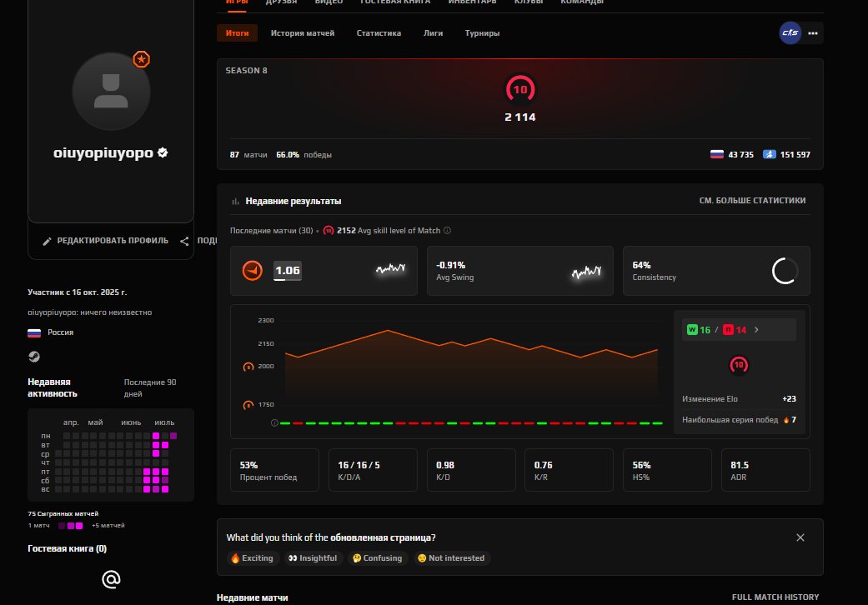The width and height of the screenshot is (868, 605).
Task: Click the 16 / 16 / 5 K/D/A card
Action: [373, 470]
